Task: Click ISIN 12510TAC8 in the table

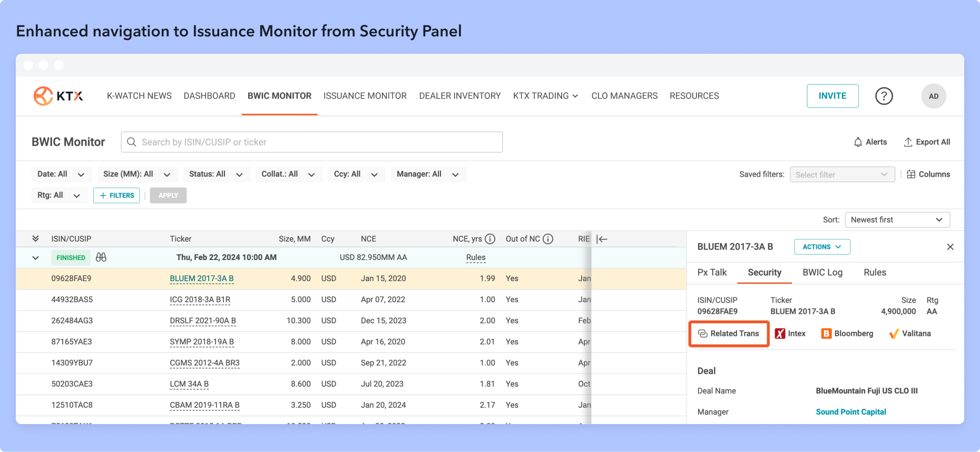Action: [72, 405]
